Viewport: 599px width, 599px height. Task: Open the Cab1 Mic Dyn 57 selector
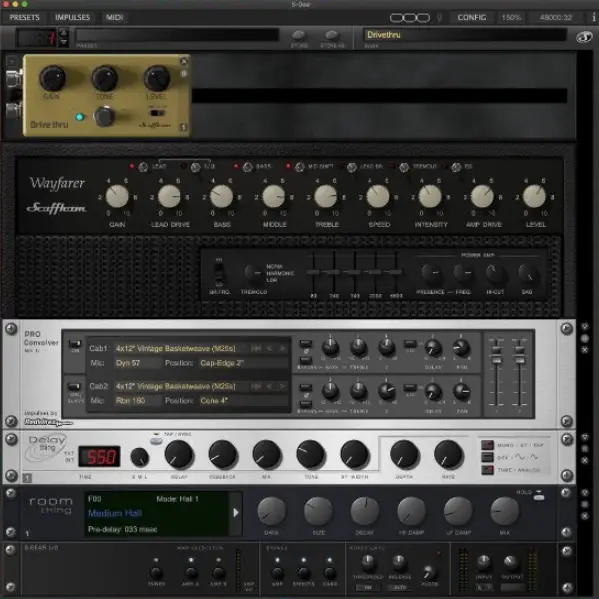tap(138, 363)
